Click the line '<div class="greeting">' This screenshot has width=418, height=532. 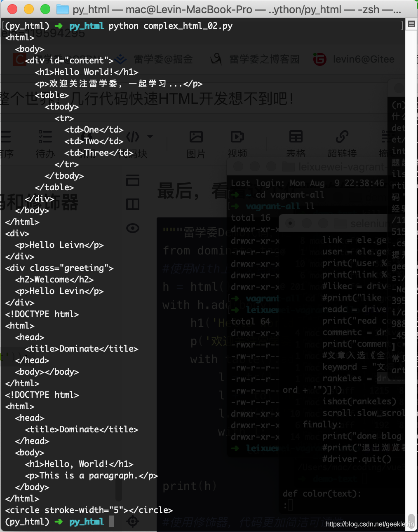coord(59,268)
